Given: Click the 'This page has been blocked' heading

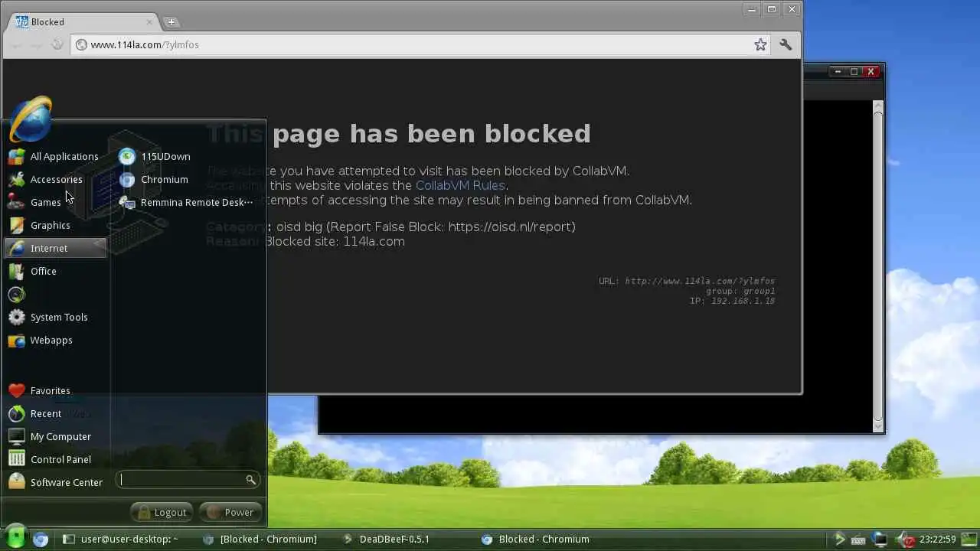Looking at the screenshot, I should 398,134.
